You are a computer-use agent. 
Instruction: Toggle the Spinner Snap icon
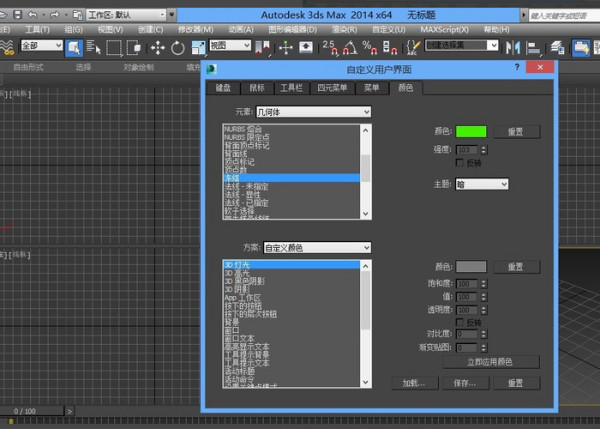click(390, 47)
